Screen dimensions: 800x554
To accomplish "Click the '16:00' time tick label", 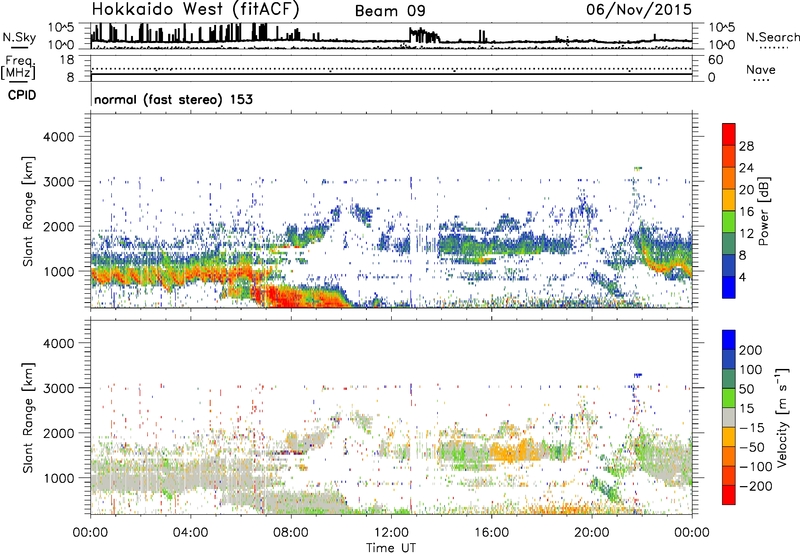I will (x=491, y=533).
